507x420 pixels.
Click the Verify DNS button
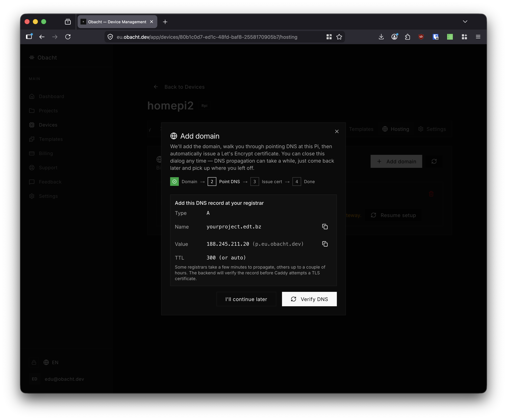[x=309, y=299]
